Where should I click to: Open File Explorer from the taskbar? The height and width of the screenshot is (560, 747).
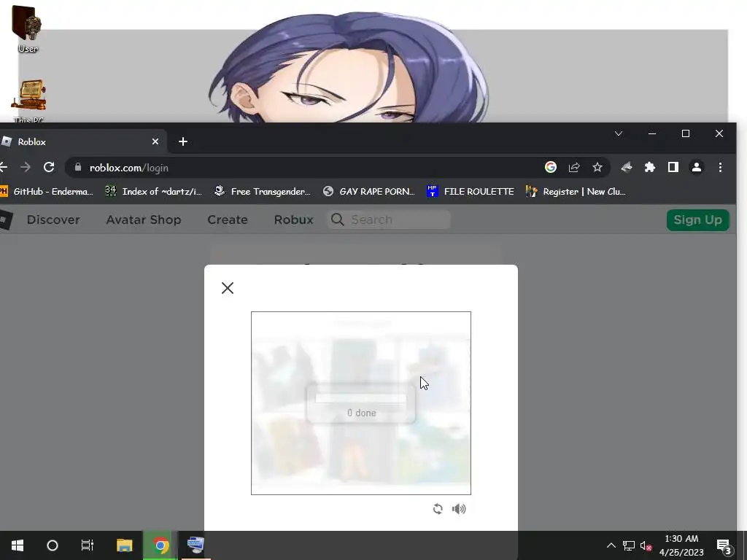(124, 545)
